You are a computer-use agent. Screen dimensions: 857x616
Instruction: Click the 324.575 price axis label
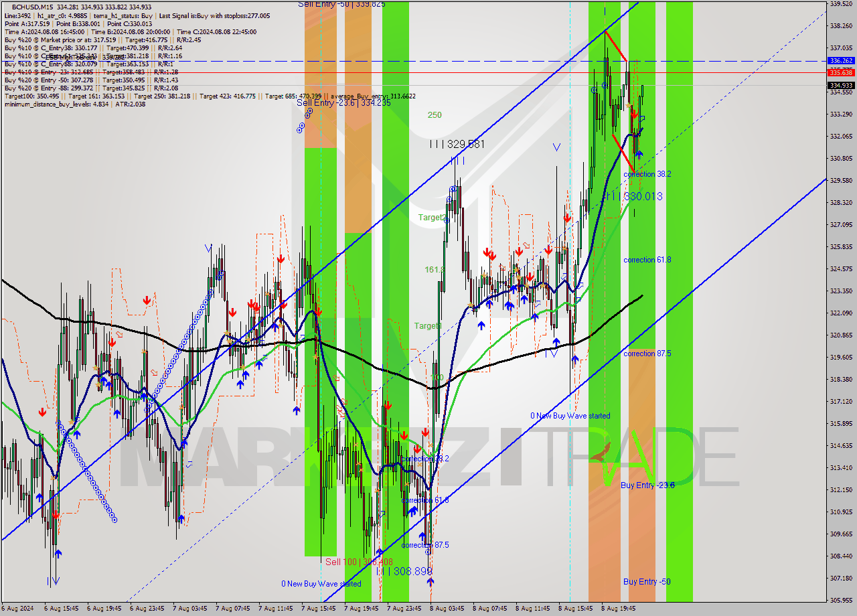[x=841, y=269]
